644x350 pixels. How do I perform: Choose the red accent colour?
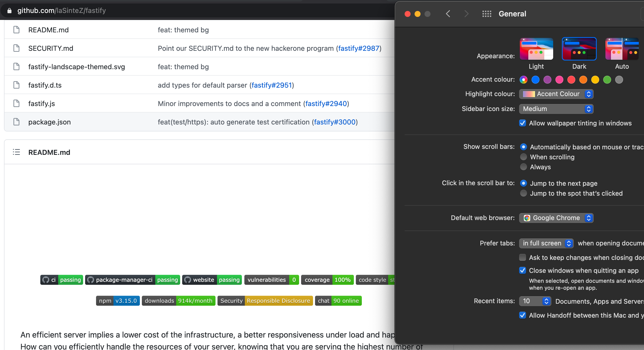click(x=571, y=80)
